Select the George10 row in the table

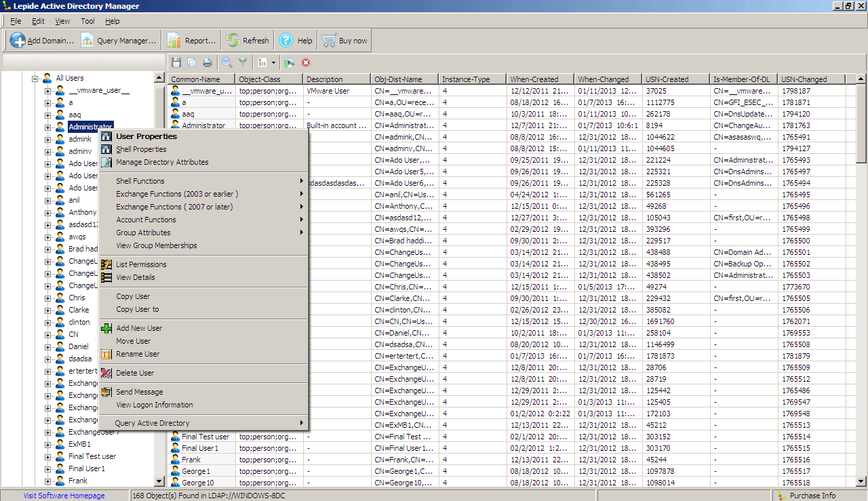512,483
